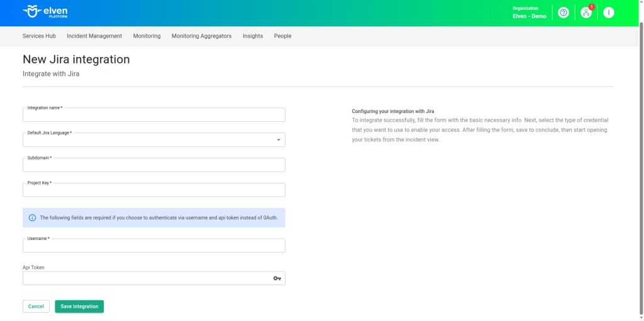
Task: Open the Elven - Demo organization selector
Action: 529,13
